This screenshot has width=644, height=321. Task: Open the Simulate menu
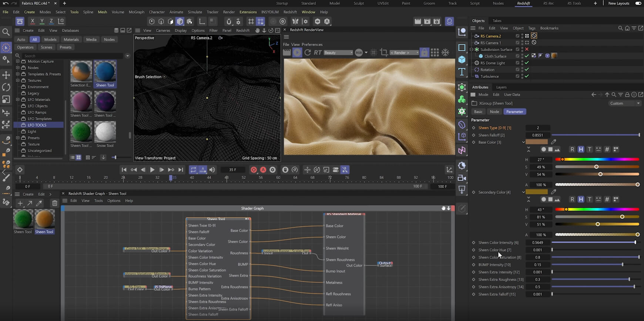coord(195,12)
